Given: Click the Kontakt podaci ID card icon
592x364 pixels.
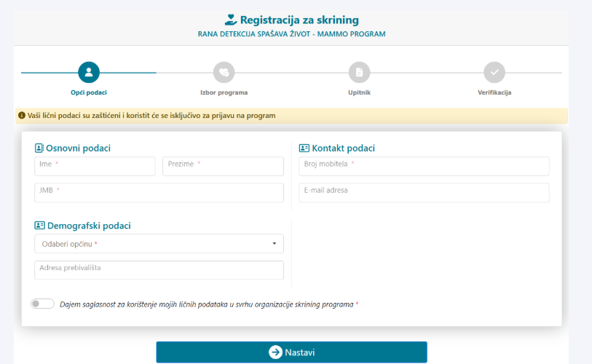Looking at the screenshot, I should point(304,148).
